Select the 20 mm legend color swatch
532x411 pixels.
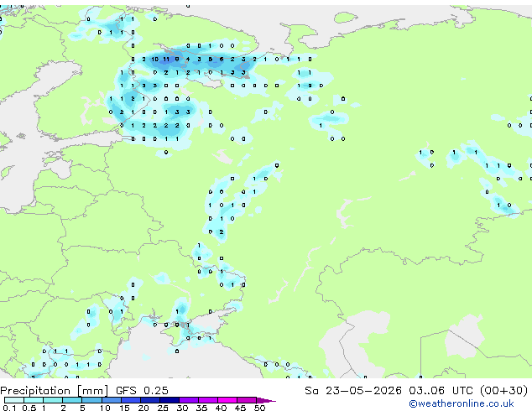[x=149, y=400]
